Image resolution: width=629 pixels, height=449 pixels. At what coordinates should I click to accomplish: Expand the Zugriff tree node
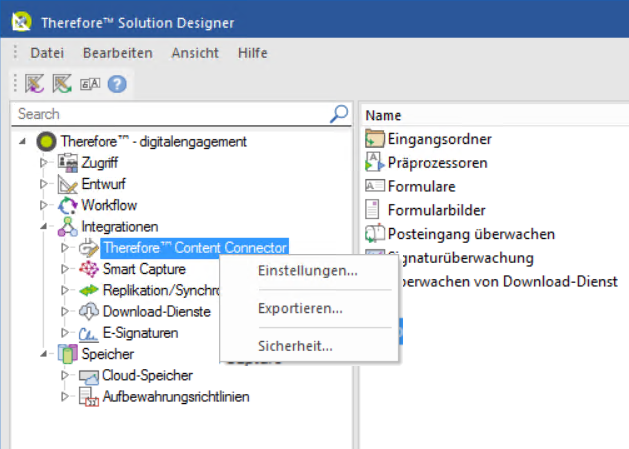43,163
